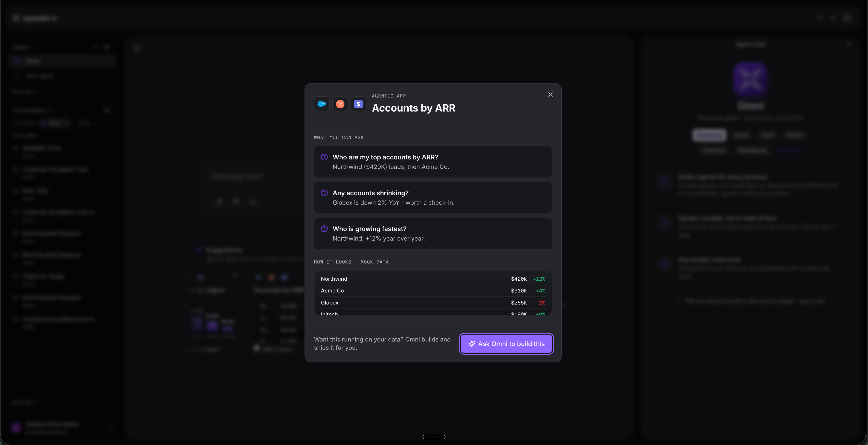Click the Accounts by ARR title
868x445 pixels.
pyautogui.click(x=413, y=108)
